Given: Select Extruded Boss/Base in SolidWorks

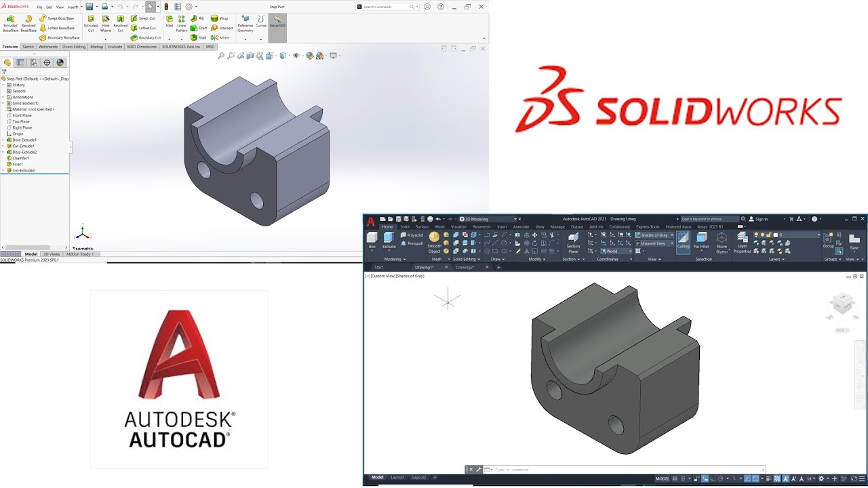Looking at the screenshot, I should point(10,24).
